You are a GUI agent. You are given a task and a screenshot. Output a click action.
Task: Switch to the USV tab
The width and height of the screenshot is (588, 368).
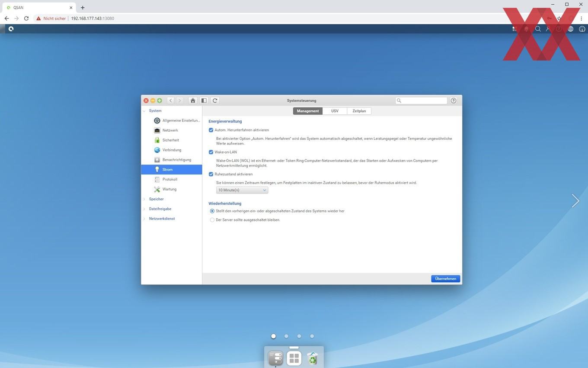pyautogui.click(x=335, y=111)
